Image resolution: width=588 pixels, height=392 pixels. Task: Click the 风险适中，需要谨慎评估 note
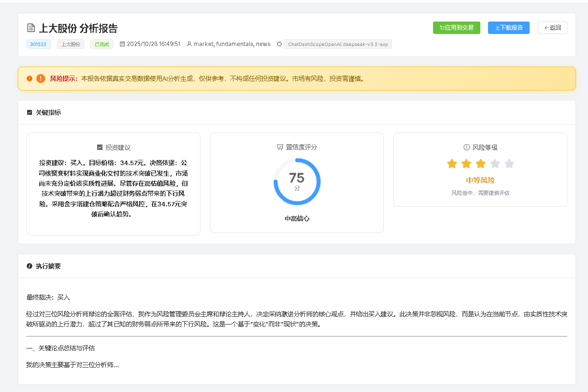click(x=480, y=193)
